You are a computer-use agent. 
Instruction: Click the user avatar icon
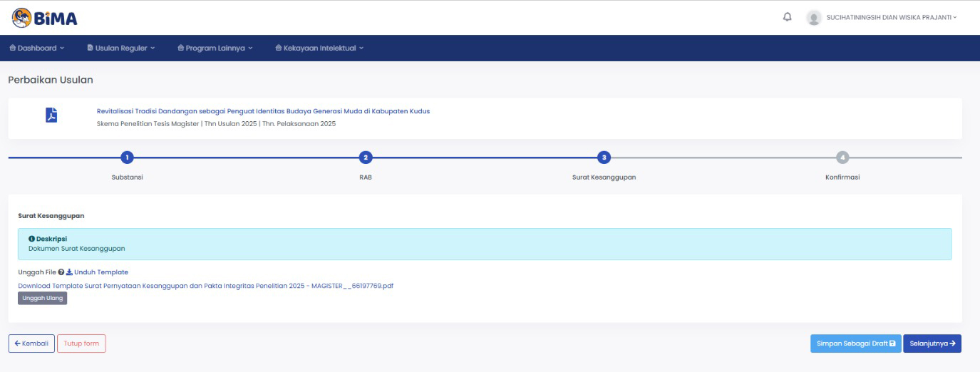[813, 18]
